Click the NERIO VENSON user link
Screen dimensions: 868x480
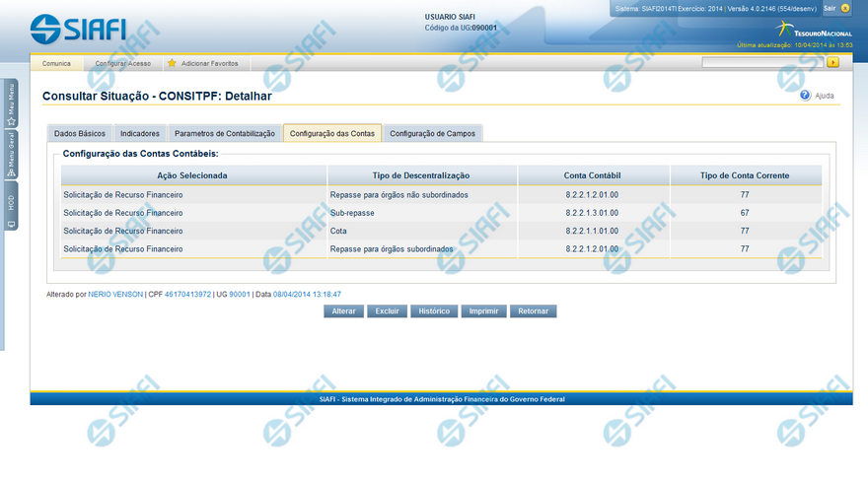click(115, 294)
